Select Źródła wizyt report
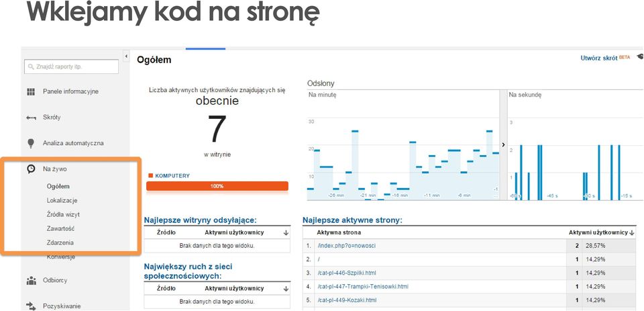 click(x=63, y=214)
